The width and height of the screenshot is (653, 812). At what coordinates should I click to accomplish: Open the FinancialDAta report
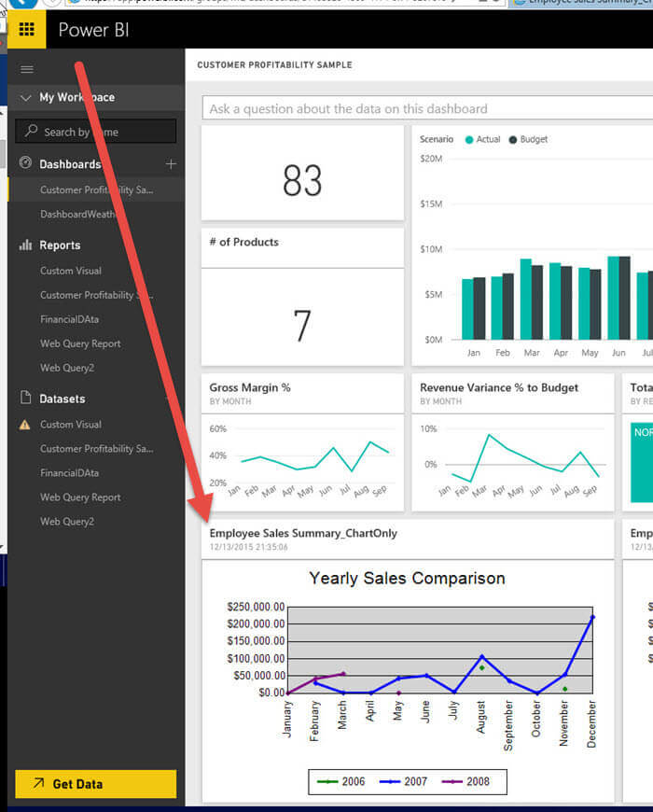tap(69, 319)
